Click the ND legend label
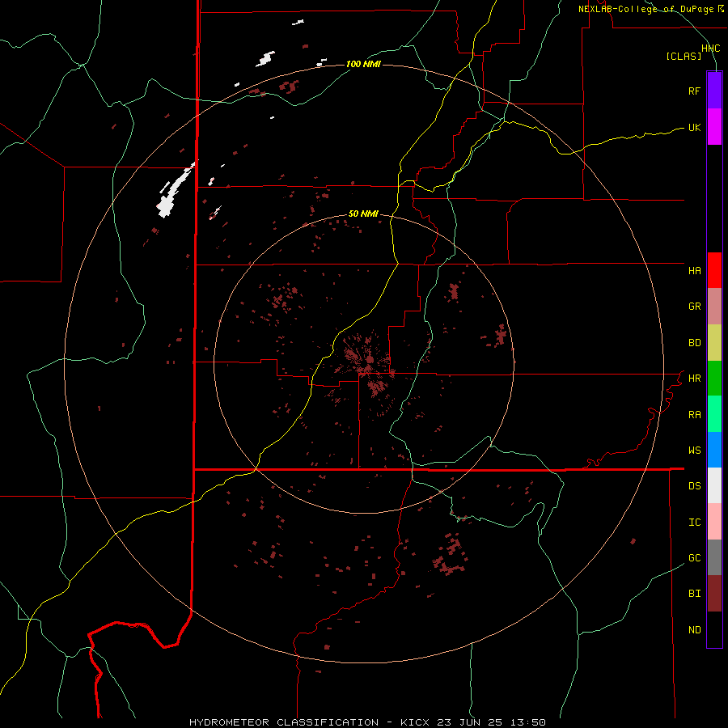The height and width of the screenshot is (728, 728). point(694,630)
